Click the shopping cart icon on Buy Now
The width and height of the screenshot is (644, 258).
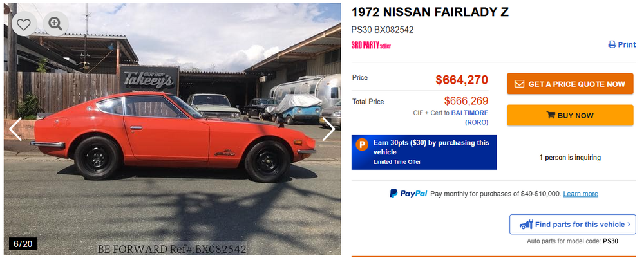[x=551, y=115]
